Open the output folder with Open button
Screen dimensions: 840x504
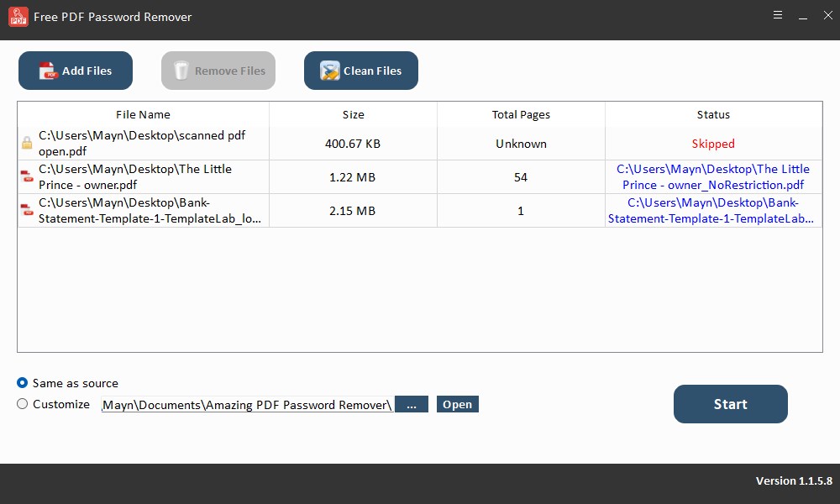[x=458, y=404]
